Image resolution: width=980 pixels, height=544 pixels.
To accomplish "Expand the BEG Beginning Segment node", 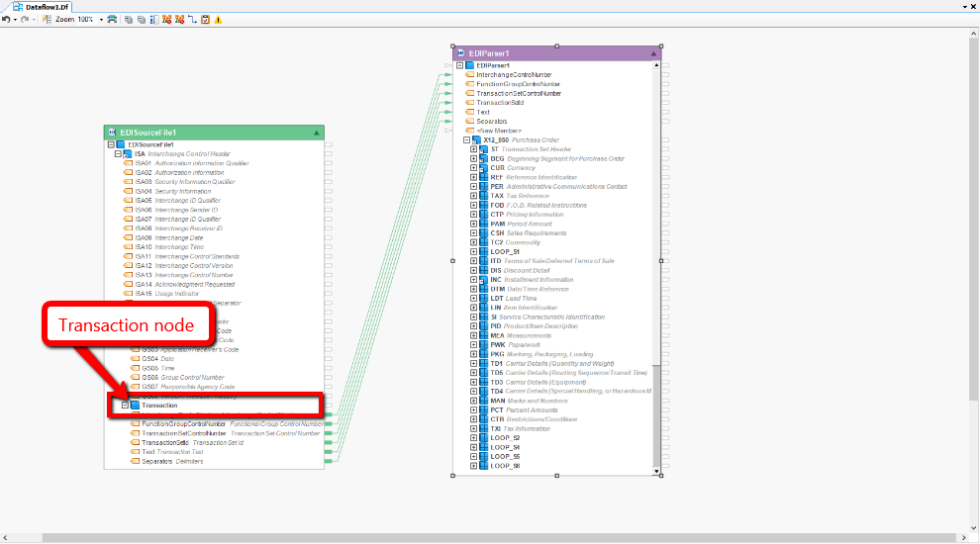I will click(474, 158).
